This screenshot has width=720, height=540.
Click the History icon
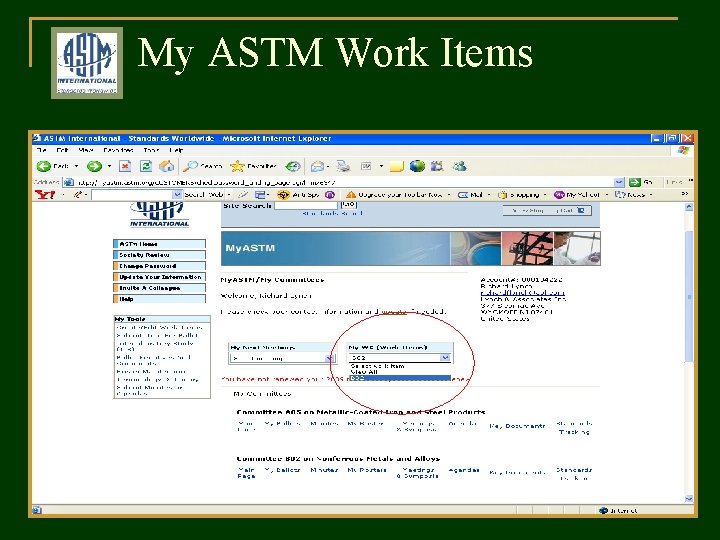293,166
